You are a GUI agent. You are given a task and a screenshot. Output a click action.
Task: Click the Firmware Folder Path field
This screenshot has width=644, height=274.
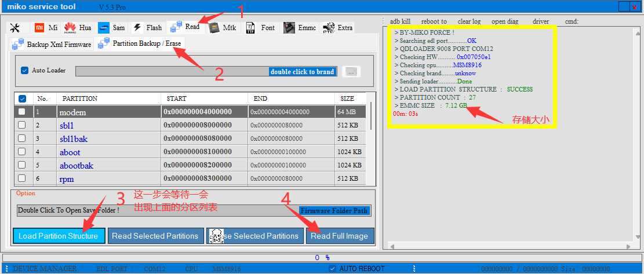pyautogui.click(x=334, y=211)
